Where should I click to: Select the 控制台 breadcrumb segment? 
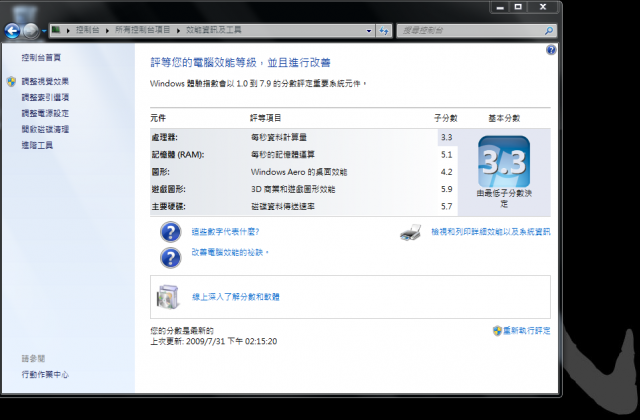tap(87, 30)
